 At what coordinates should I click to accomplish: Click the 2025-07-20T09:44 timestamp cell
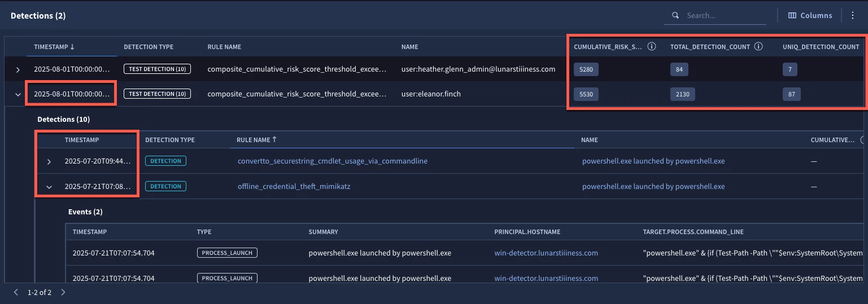pyautogui.click(x=97, y=161)
